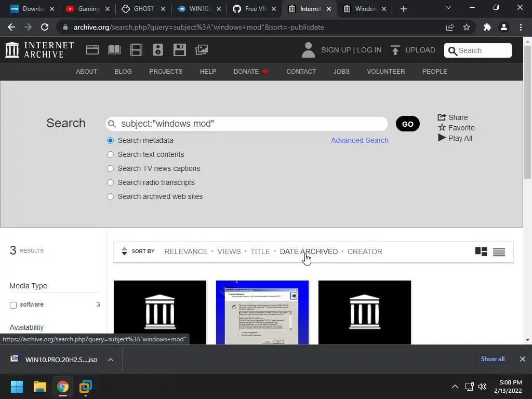This screenshot has height=399, width=532.
Task: Click the Internet Archive logo
Action: pos(39,50)
